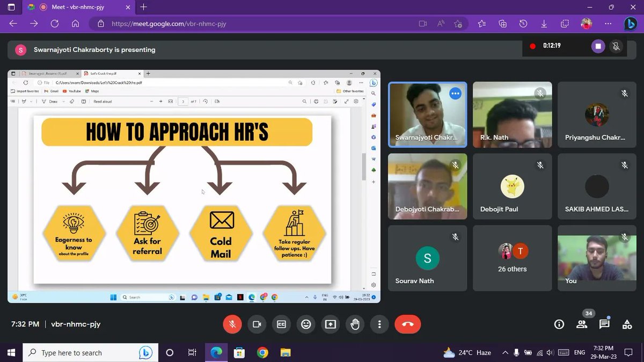
Task: Open File Explorer from the taskbar
Action: pyautogui.click(x=286, y=352)
